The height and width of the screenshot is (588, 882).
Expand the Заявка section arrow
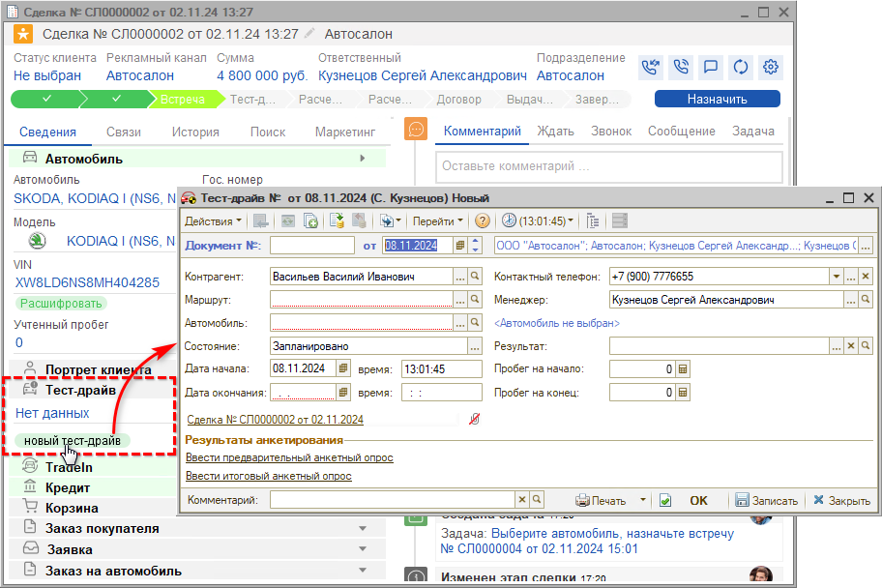coord(363,549)
